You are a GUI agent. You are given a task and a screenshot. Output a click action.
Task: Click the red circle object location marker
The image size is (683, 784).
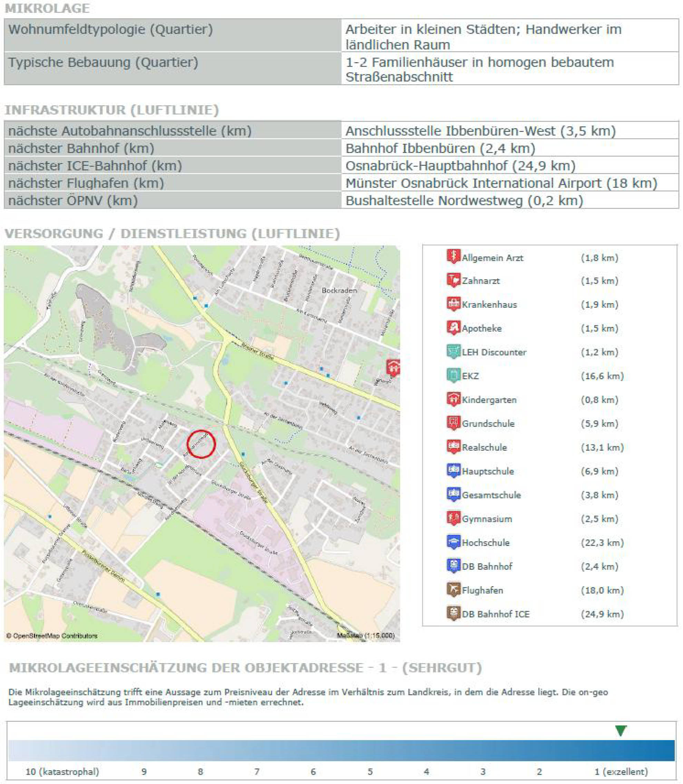201,444
